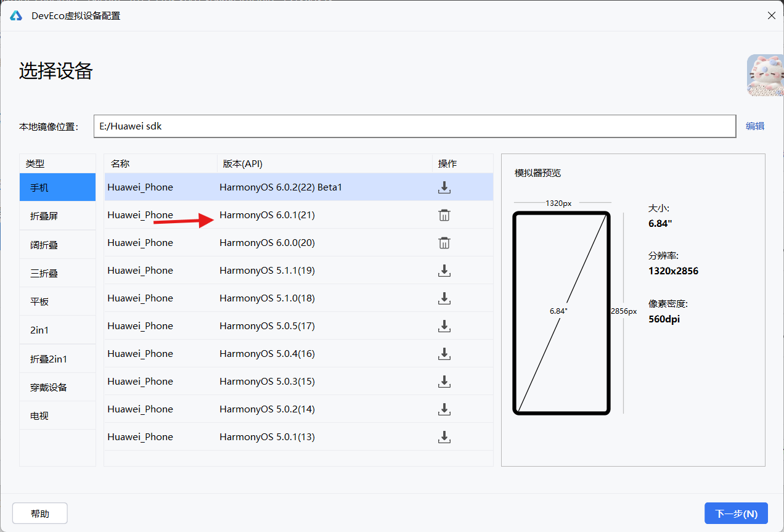Select row HarmonyOS 5.0.3(15)
The height and width of the screenshot is (532, 784).
pyautogui.click(x=298, y=381)
